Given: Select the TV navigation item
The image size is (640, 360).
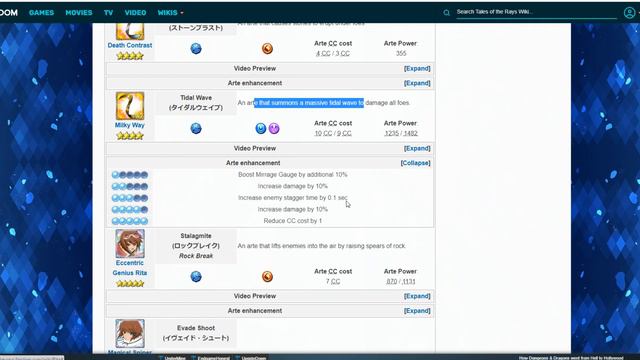Looking at the screenshot, I should [x=108, y=13].
